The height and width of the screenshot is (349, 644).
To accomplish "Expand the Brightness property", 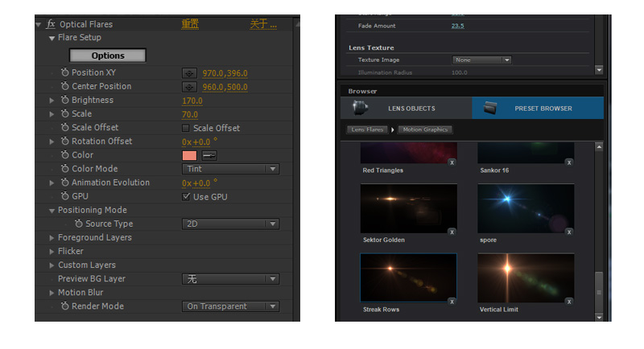I will [x=52, y=100].
